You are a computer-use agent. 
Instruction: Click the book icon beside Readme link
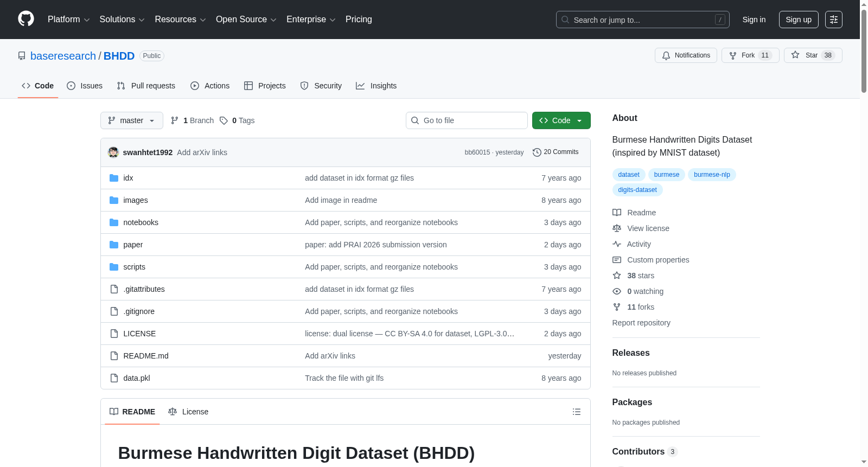(617, 213)
